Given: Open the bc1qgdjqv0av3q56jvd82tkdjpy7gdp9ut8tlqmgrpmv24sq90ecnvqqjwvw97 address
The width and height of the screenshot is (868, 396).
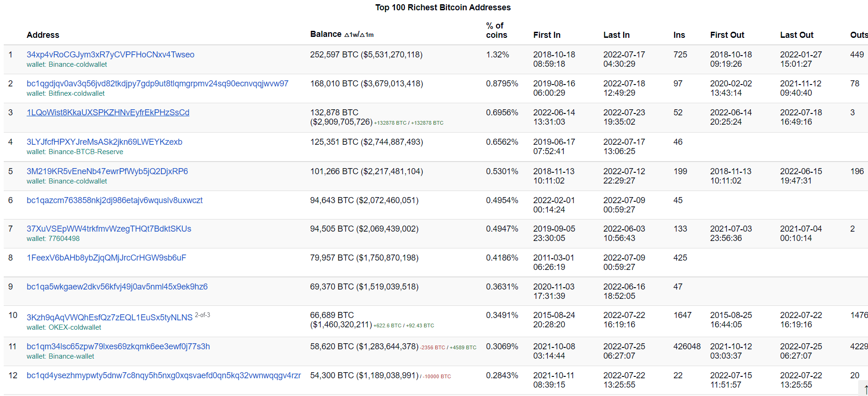Looking at the screenshot, I should point(158,84).
